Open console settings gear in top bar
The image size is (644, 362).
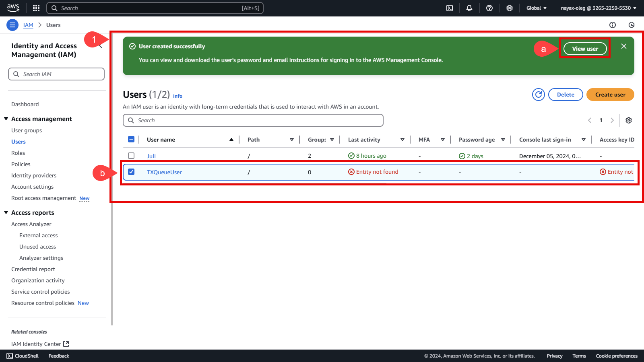click(510, 8)
